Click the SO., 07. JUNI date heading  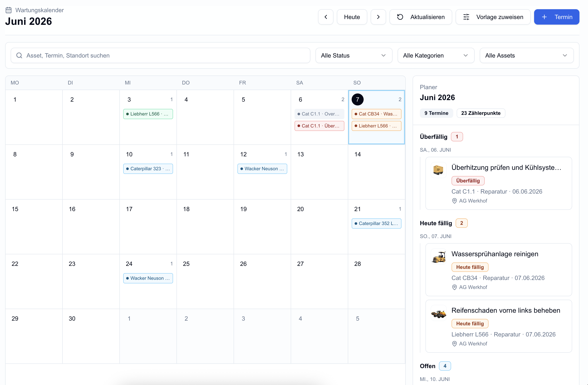point(435,236)
